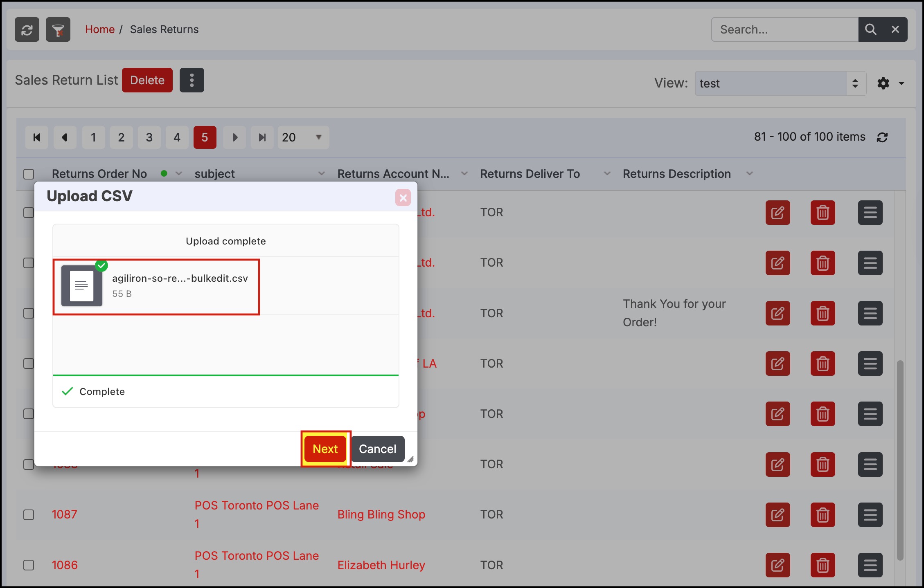Image resolution: width=924 pixels, height=588 pixels.
Task: Open the three-dot more actions menu
Action: pos(192,80)
